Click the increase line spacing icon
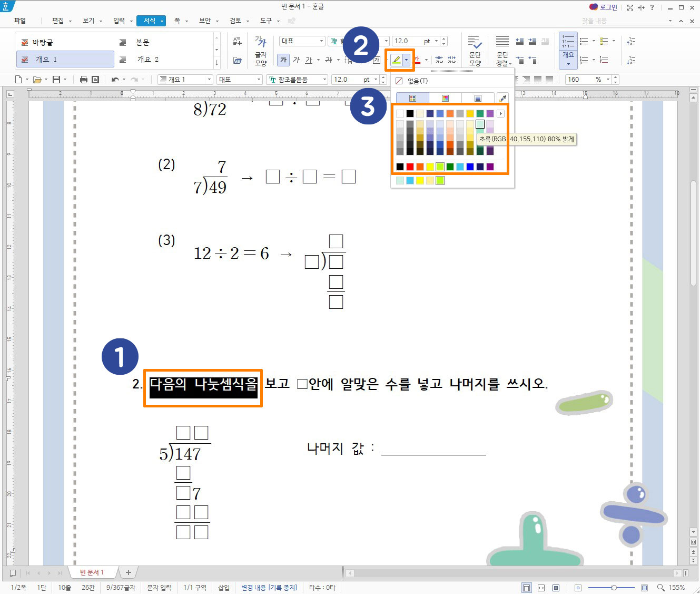Viewport: 700px width, 594px height. click(632, 41)
